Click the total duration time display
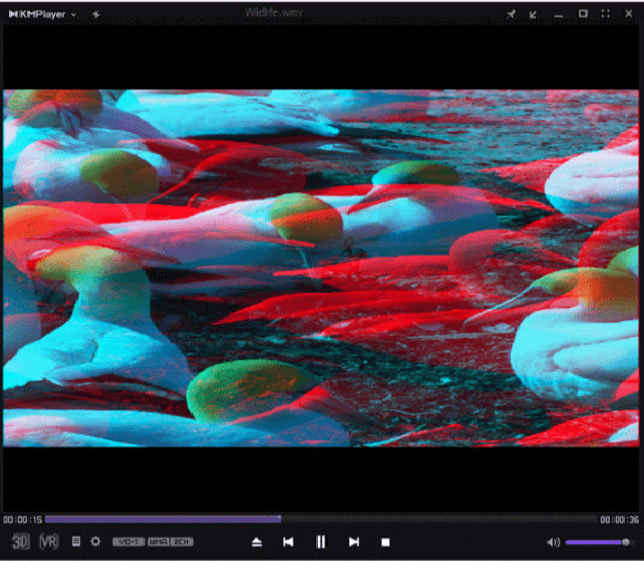 (619, 520)
